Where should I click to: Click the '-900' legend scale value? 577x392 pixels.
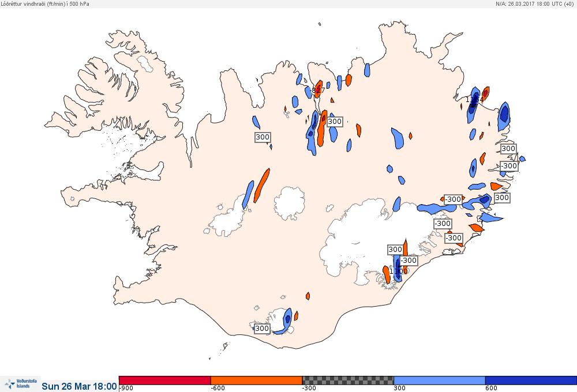coord(126,389)
